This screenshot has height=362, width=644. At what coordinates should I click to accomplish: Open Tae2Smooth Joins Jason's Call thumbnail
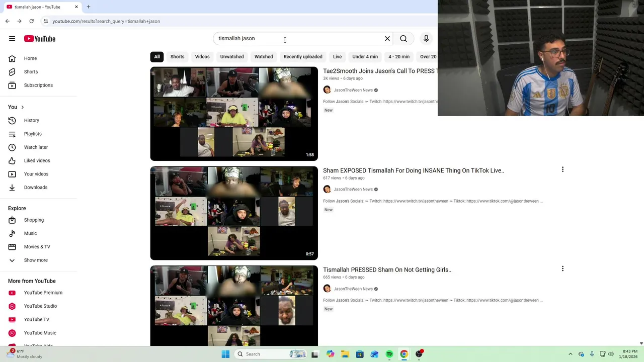click(x=234, y=114)
